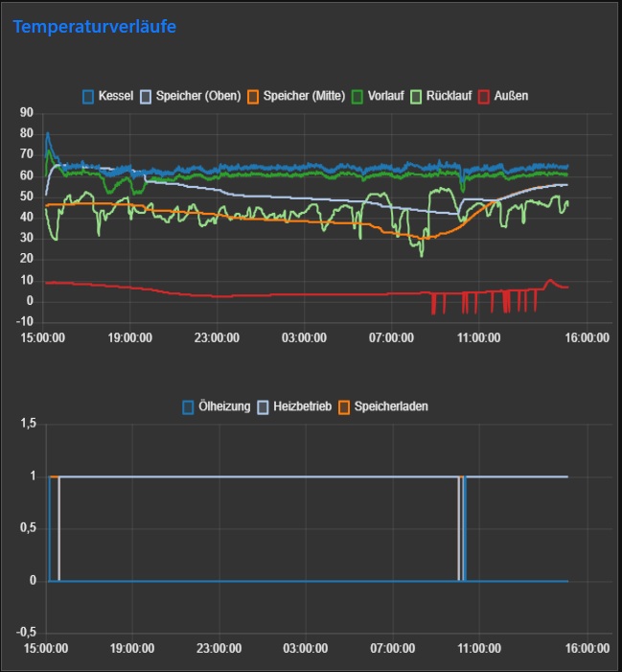This screenshot has width=622, height=672.
Task: Click the orange Speicherladen legend color box
Action: (x=345, y=406)
